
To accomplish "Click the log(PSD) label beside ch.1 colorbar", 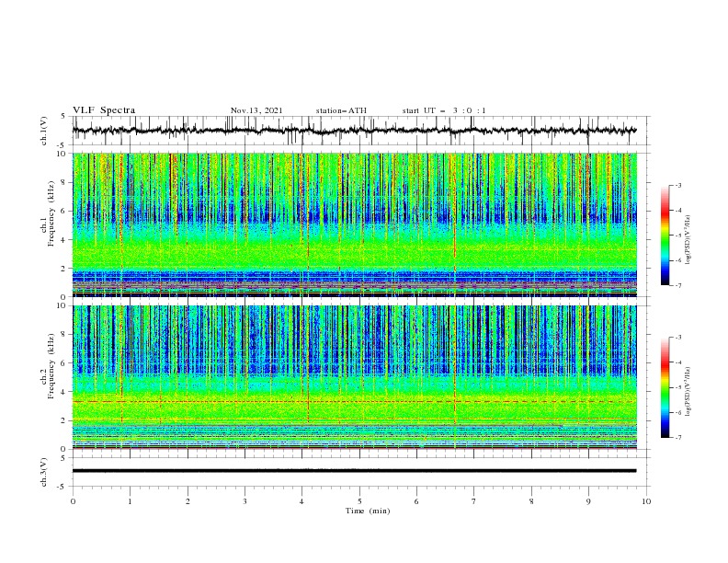I will (688, 239).
